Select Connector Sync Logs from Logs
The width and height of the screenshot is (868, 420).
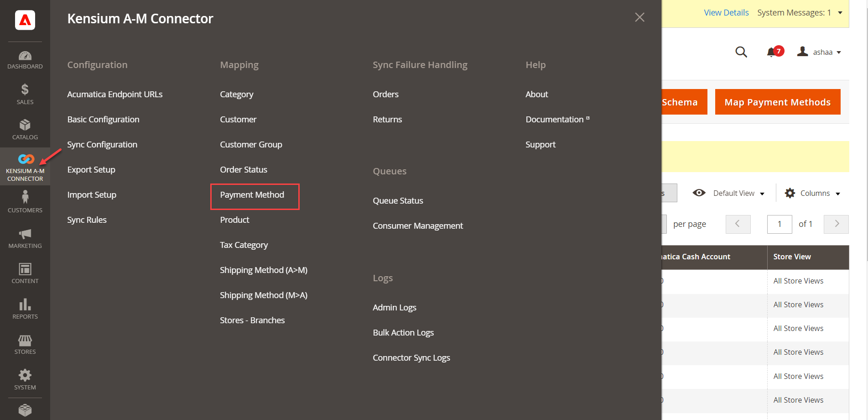coord(411,357)
